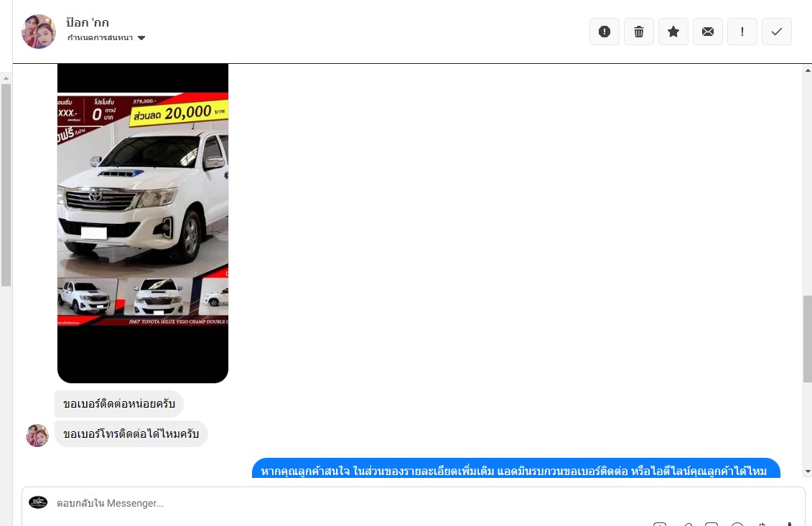Open the conversation label dropdown under the name
Viewport: 812px width, 526px height.
(106, 38)
